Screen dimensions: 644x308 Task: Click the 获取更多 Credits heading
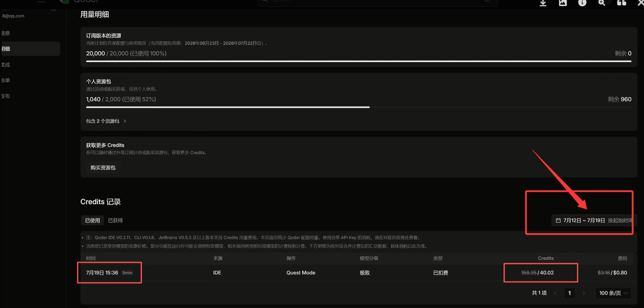[105, 145]
